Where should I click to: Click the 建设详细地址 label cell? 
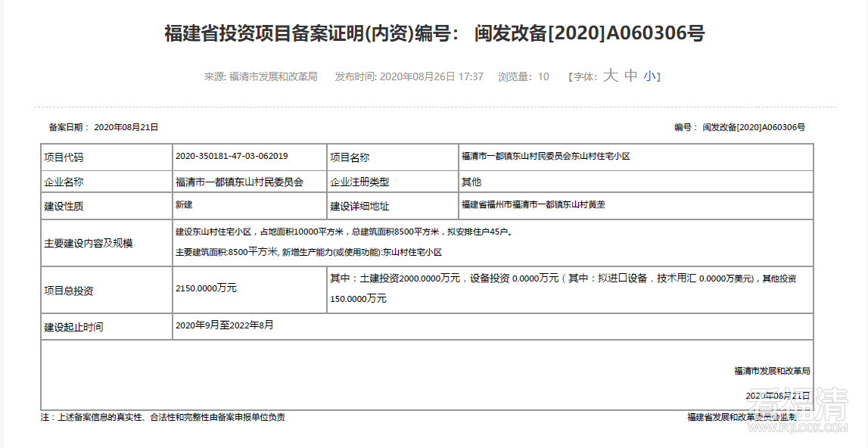click(x=393, y=206)
